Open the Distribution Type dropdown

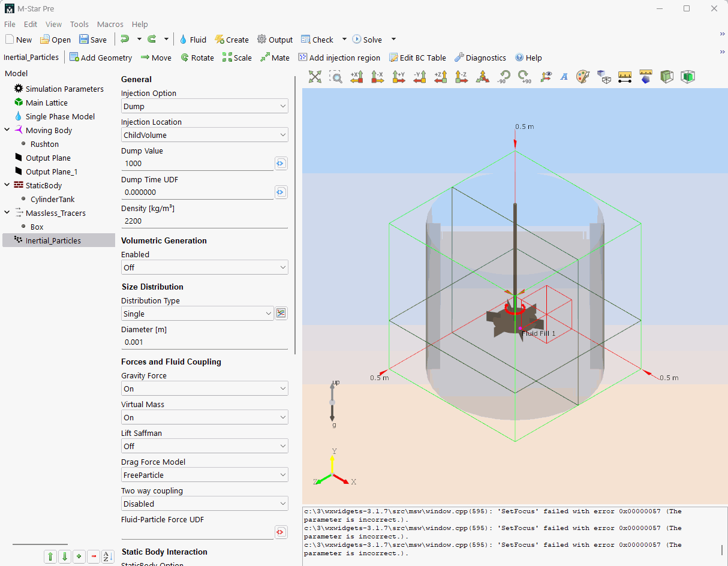198,314
